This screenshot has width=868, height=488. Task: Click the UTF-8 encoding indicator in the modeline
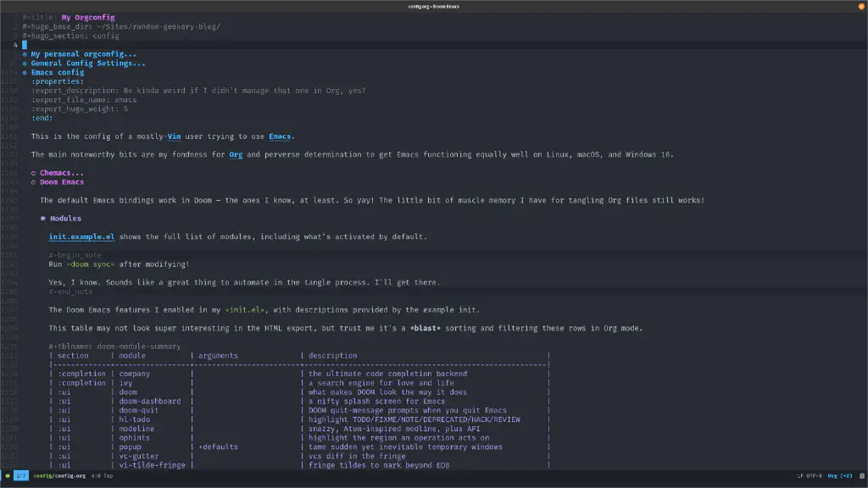(x=814, y=476)
